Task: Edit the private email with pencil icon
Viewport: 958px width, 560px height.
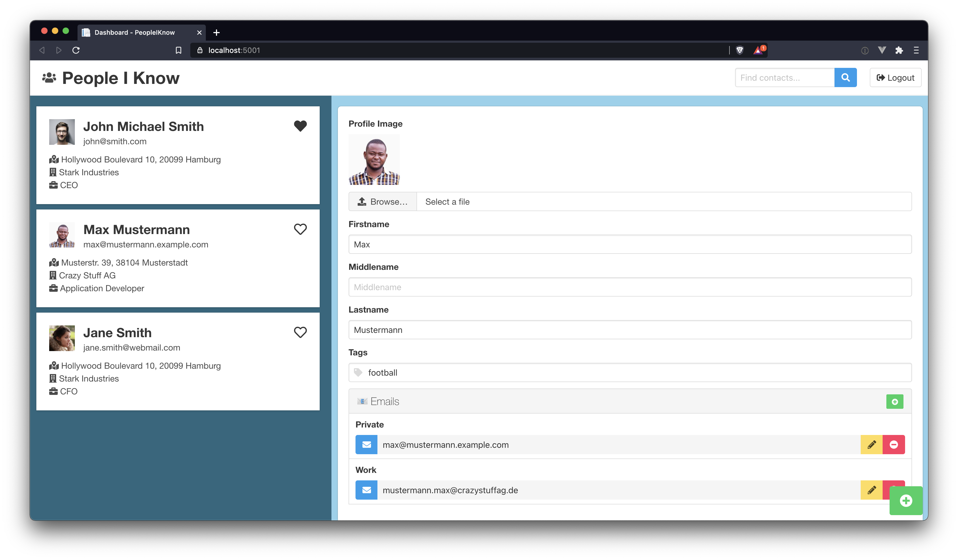Action: click(x=871, y=445)
